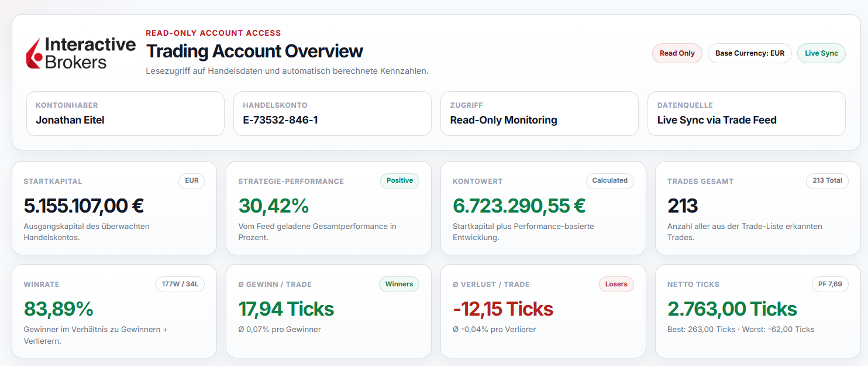Click the 30,42% performance value
Viewport: 868px width, 366px height.
click(x=274, y=206)
